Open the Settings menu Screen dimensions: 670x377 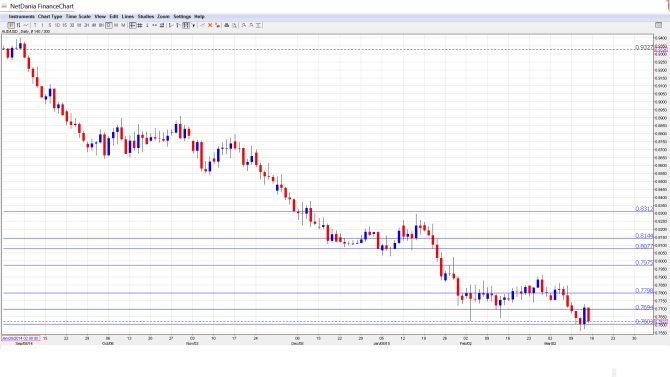[x=182, y=16]
